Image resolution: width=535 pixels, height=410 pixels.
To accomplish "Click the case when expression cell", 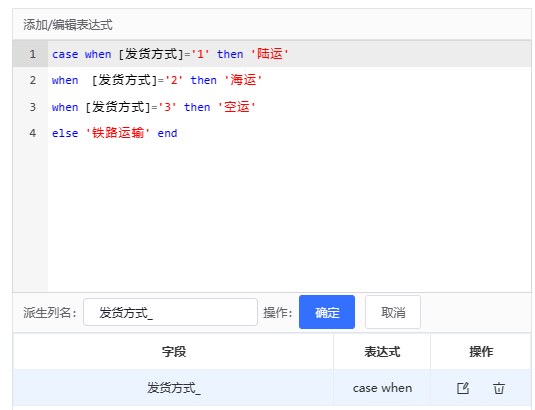I will (x=382, y=388).
